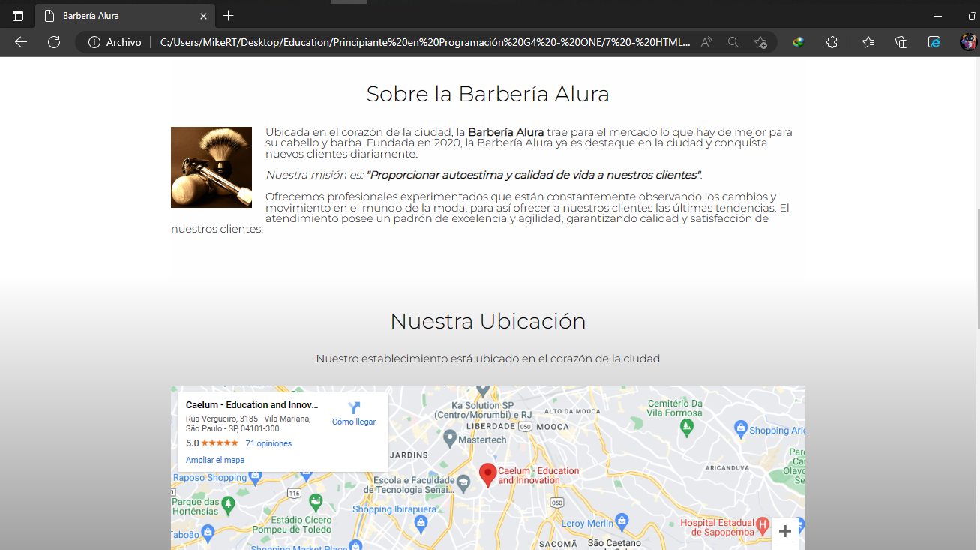This screenshot has height=550, width=980.
Task: Click the Caelum - Education and Innov... card title
Action: pos(252,405)
